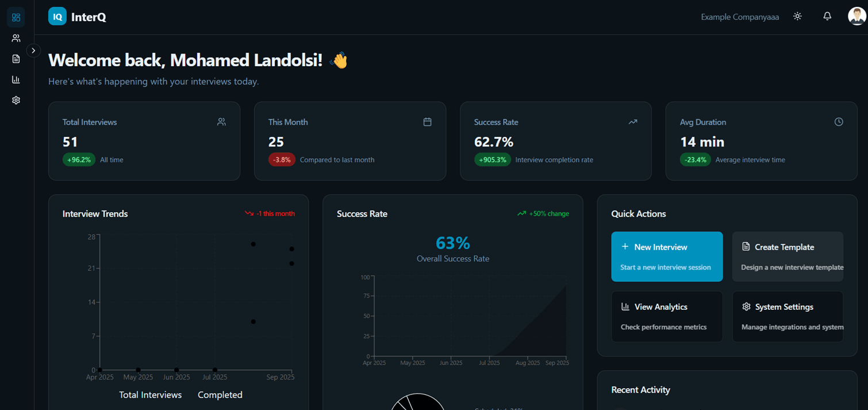Viewport: 868px width, 410px height.
Task: Open the document templates icon in sidebar
Action: tap(16, 59)
